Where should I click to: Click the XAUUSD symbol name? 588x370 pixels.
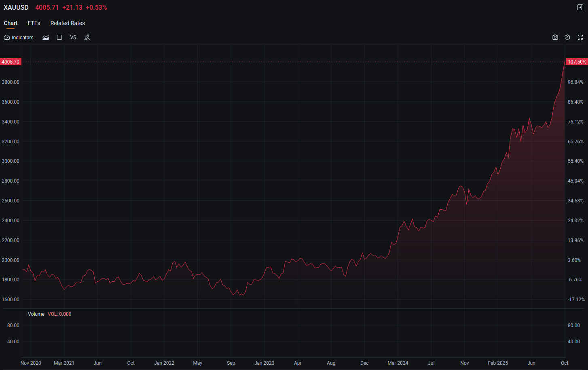pyautogui.click(x=16, y=7)
